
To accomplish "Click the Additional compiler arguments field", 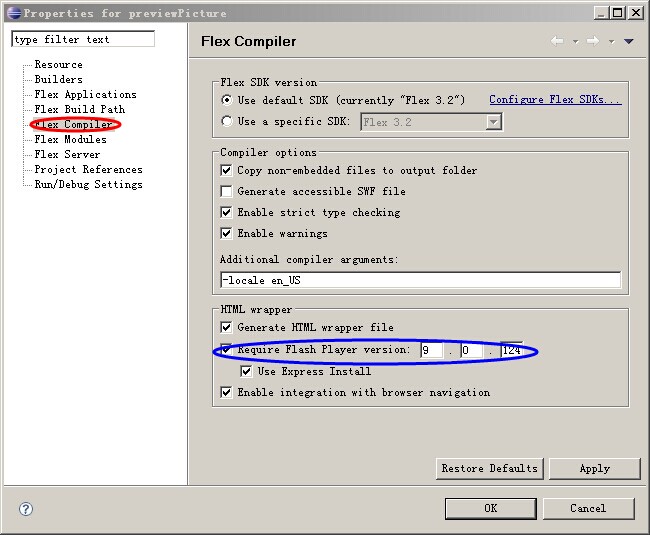I will tap(421, 280).
